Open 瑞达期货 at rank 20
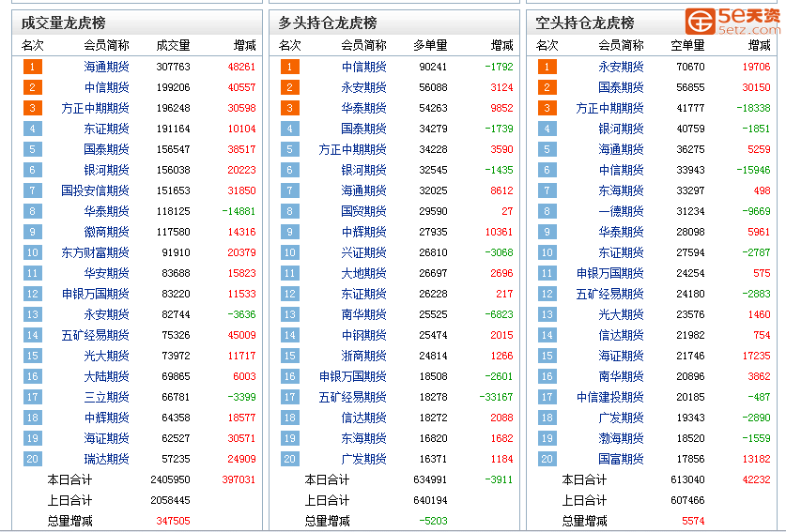 pos(106,459)
